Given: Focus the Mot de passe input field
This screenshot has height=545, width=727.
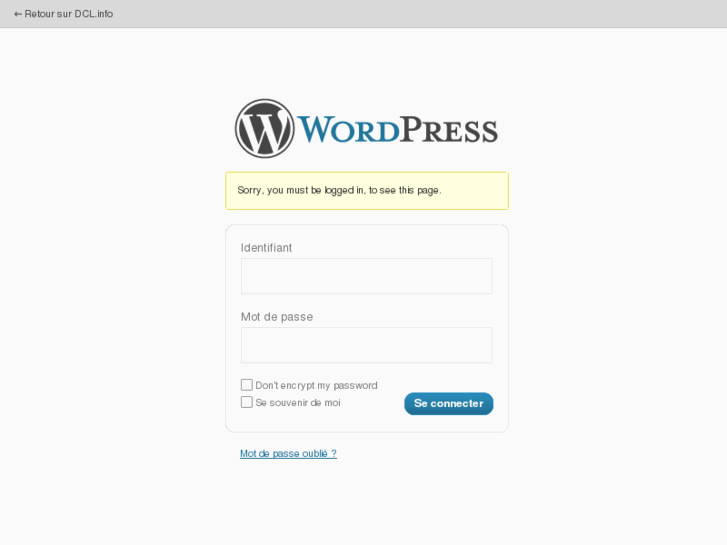Looking at the screenshot, I should point(366,345).
